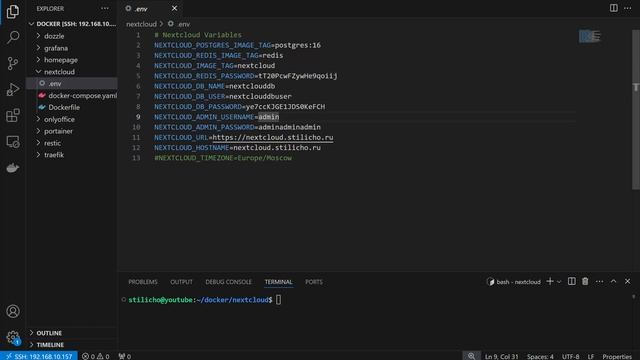Split the terminal pane
The height and width of the screenshot is (360, 640).
(x=571, y=282)
